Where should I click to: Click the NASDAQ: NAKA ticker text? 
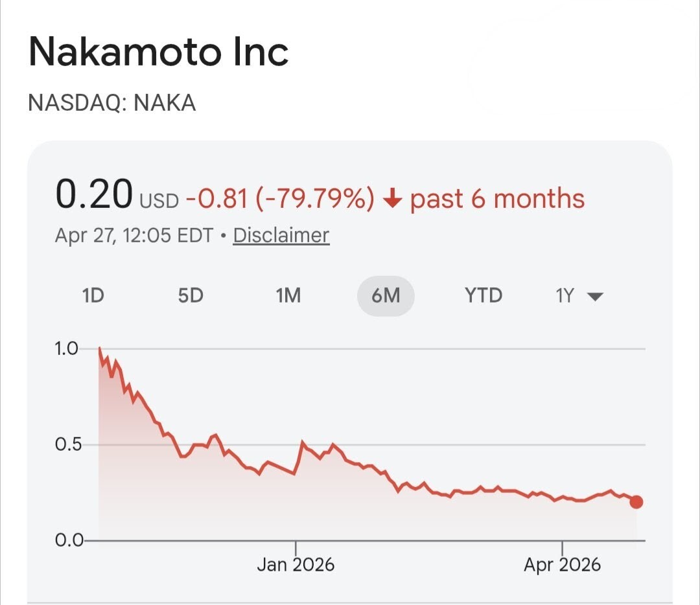(111, 103)
